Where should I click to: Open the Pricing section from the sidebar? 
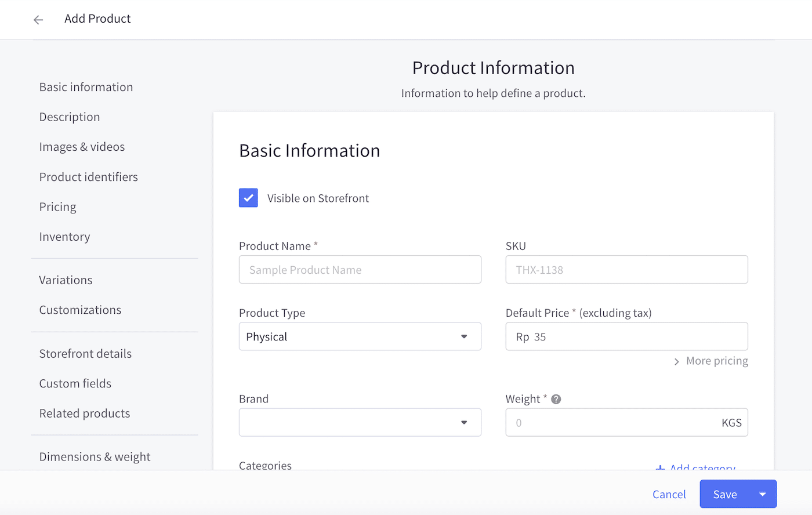pos(57,206)
